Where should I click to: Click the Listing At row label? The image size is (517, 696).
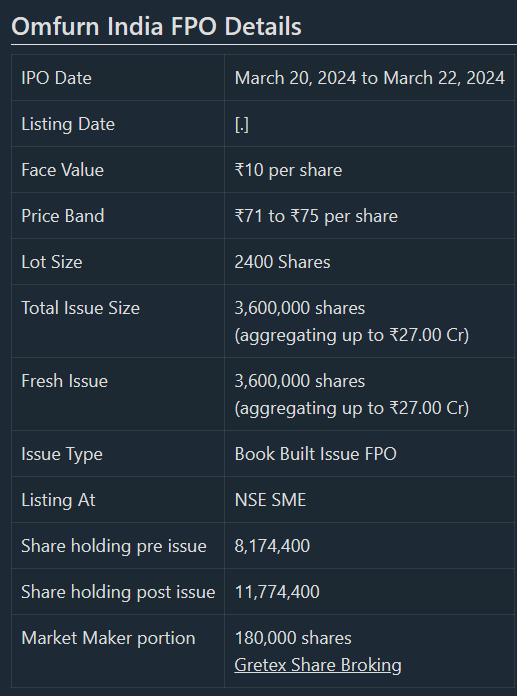pyautogui.click(x=58, y=500)
